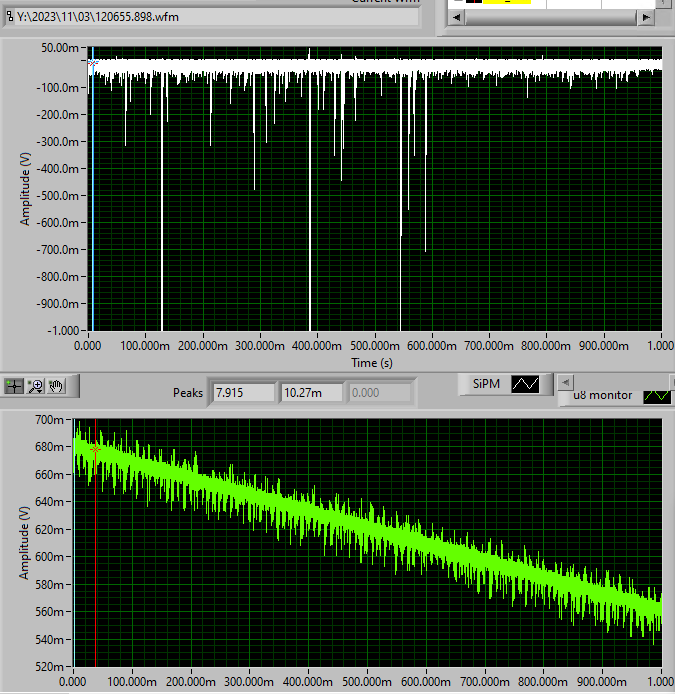Click top graph x-axis label 100.000m
This screenshot has height=694, width=675.
145,346
